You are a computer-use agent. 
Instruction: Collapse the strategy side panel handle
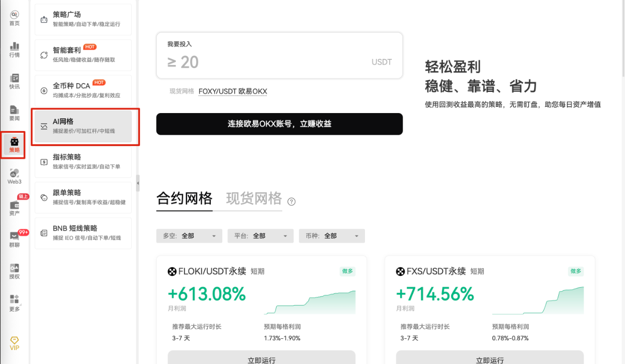pos(138,182)
